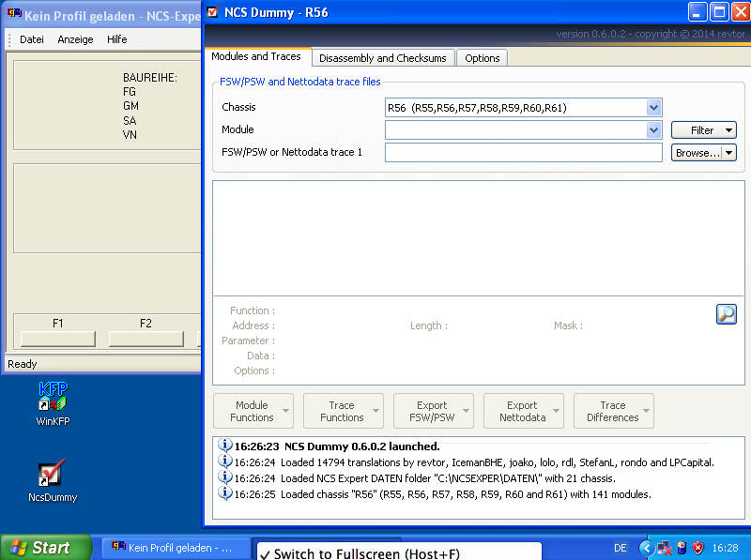
Task: Open the Filter dropdown button
Action: point(703,130)
